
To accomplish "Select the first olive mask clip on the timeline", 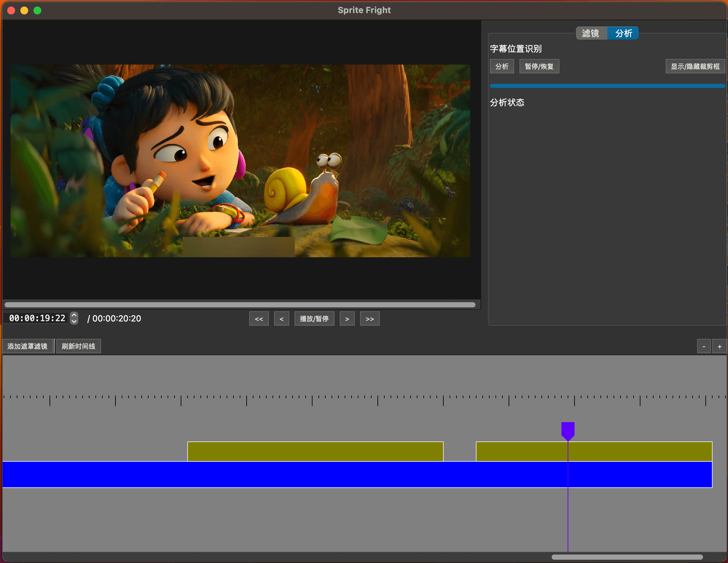I will 315,451.
